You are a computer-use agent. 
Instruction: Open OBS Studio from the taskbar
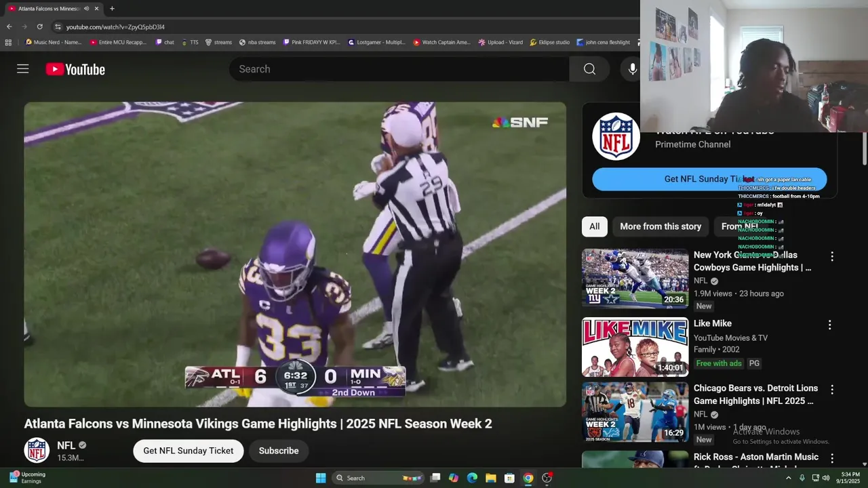[547, 478]
